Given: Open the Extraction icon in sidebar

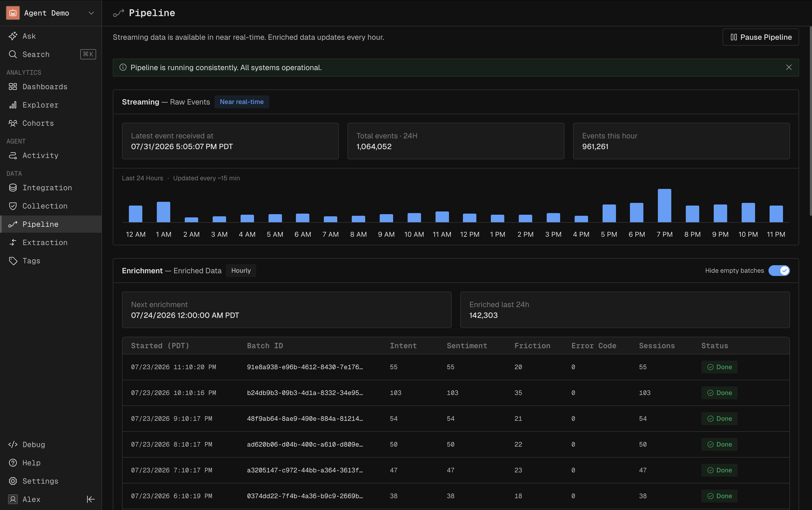Looking at the screenshot, I should (13, 242).
